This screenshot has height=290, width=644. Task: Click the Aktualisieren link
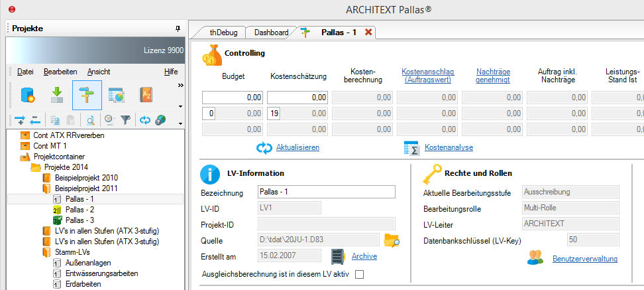(297, 147)
